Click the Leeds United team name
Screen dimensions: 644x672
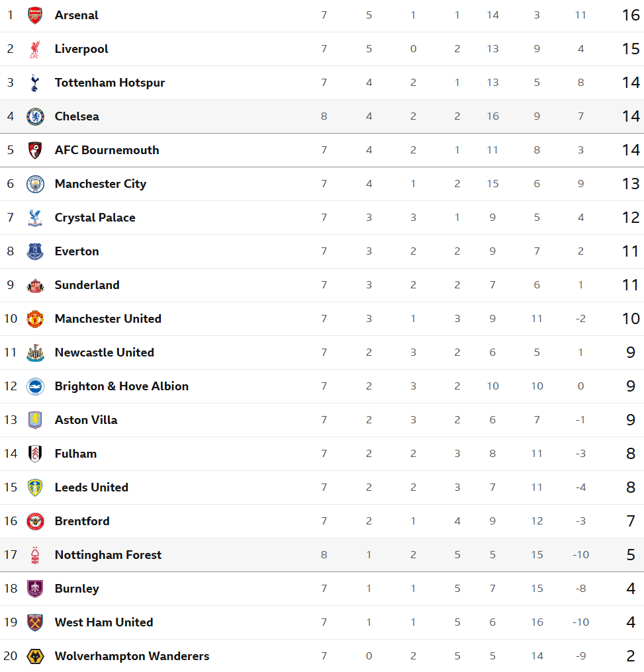pos(91,487)
